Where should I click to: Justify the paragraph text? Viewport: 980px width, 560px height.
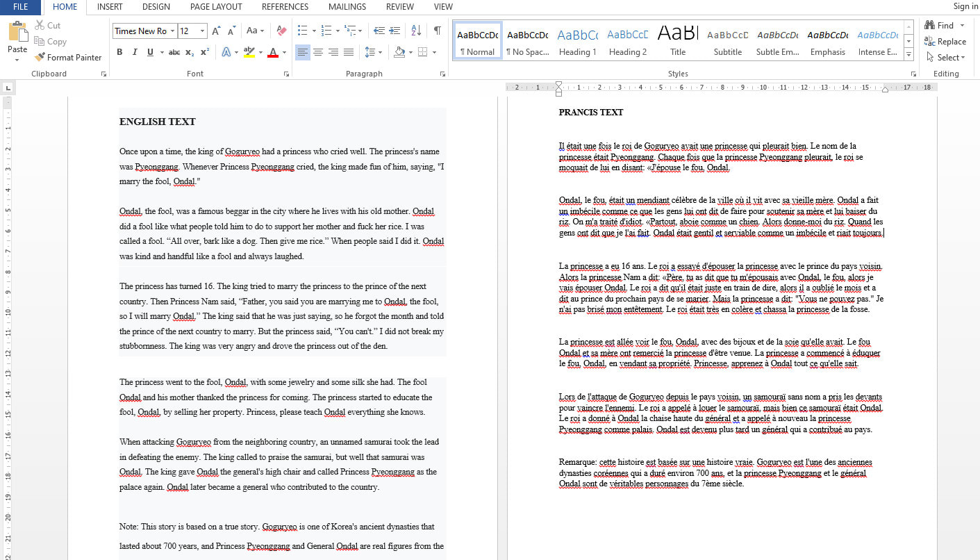point(349,52)
